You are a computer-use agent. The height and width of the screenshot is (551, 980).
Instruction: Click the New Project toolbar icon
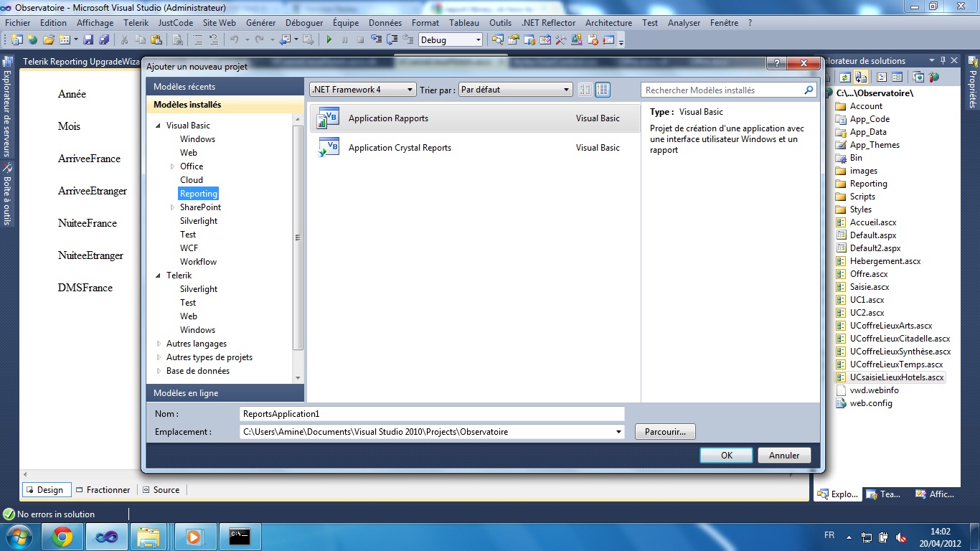[17, 40]
